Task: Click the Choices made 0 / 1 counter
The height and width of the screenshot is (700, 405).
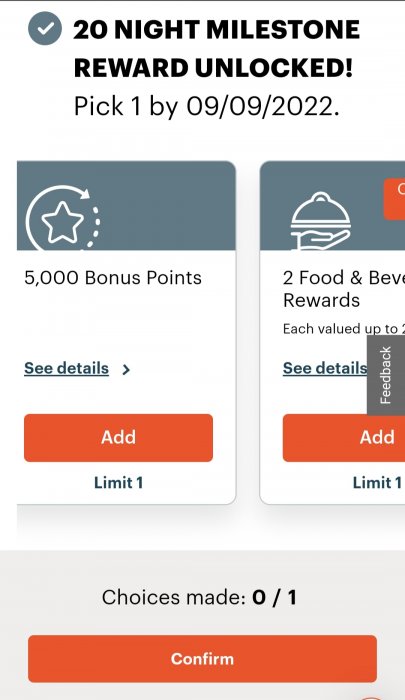Action: tap(199, 597)
